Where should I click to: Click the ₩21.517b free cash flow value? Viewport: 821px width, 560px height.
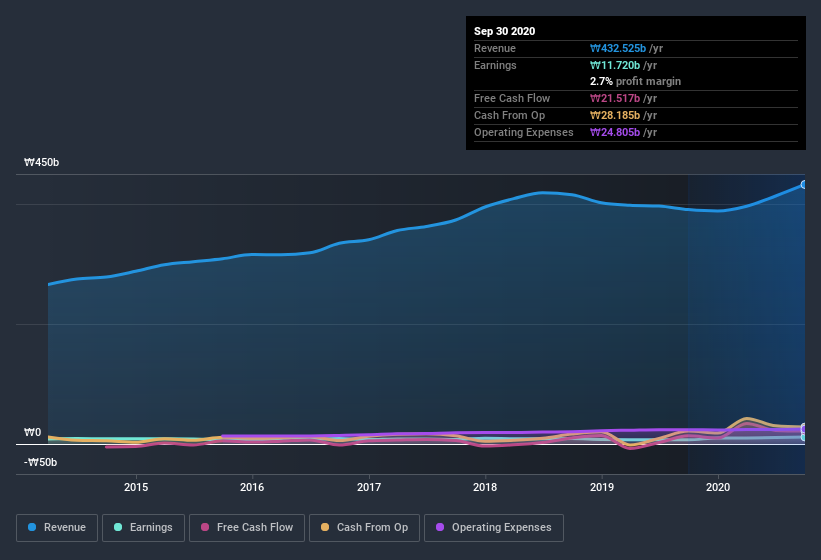615,98
